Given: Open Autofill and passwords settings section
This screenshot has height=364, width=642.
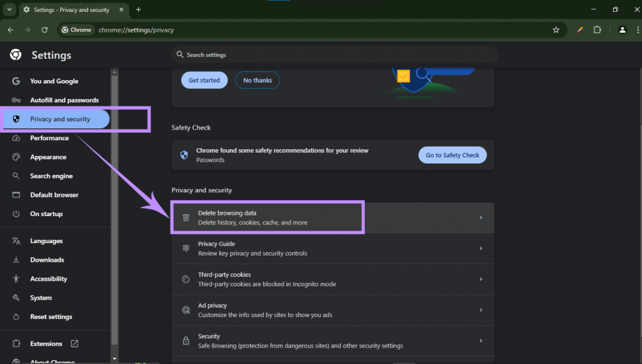Looking at the screenshot, I should pyautogui.click(x=64, y=100).
